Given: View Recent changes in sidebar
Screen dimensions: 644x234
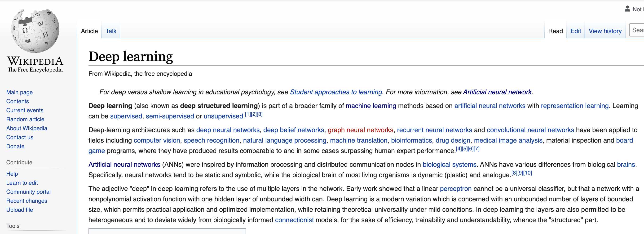Looking at the screenshot, I should [x=27, y=201].
